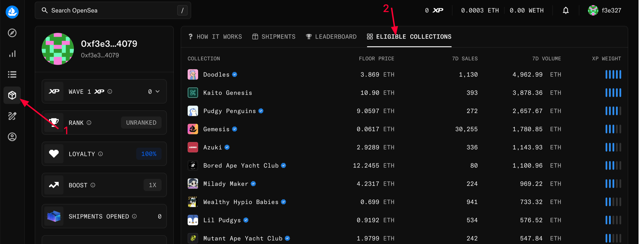Open the profile circle sidebar icon
The height and width of the screenshot is (244, 644).
coord(12,137)
